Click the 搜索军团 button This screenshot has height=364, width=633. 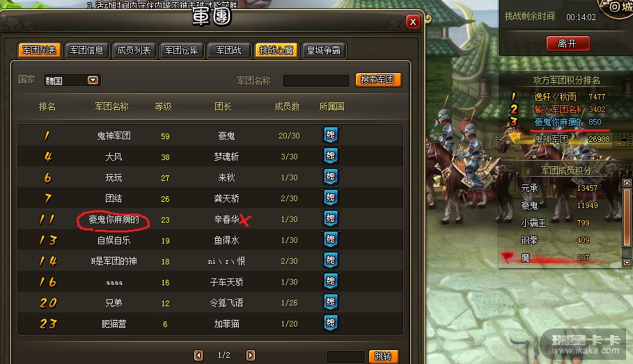tap(378, 79)
